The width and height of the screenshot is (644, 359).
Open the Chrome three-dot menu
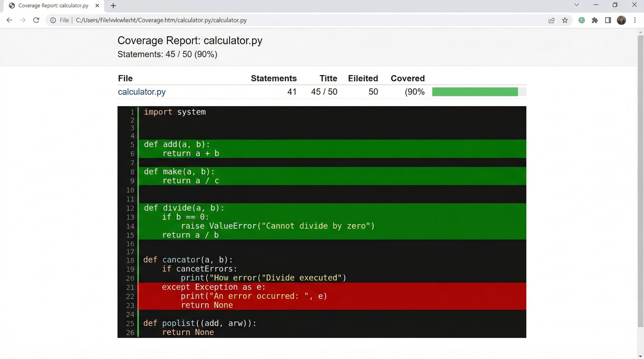point(635,20)
